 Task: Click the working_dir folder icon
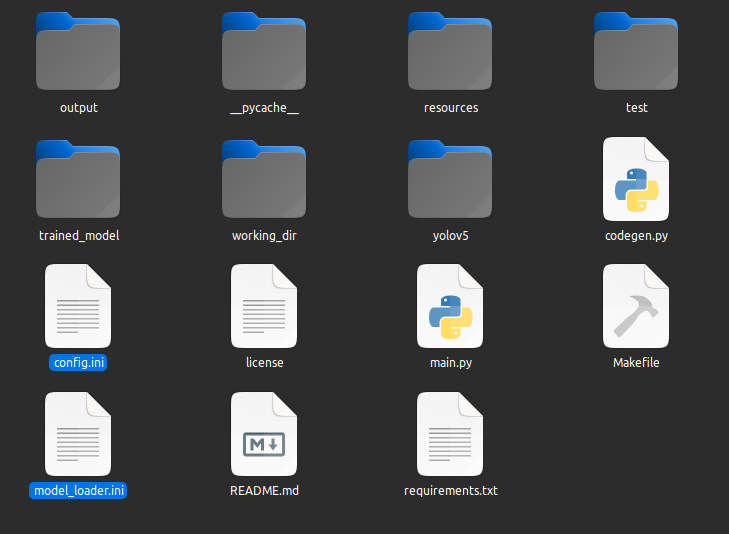coord(264,180)
